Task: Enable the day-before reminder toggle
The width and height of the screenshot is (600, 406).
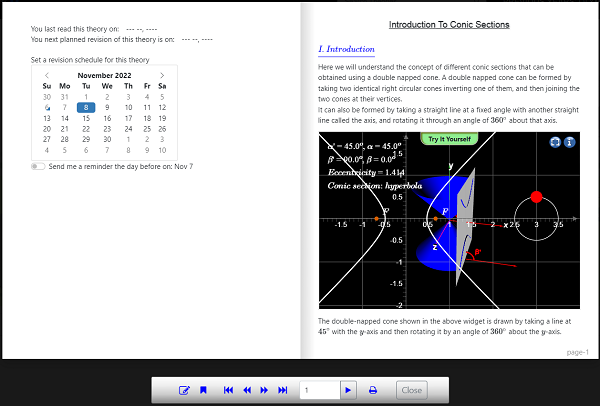Action: point(38,166)
